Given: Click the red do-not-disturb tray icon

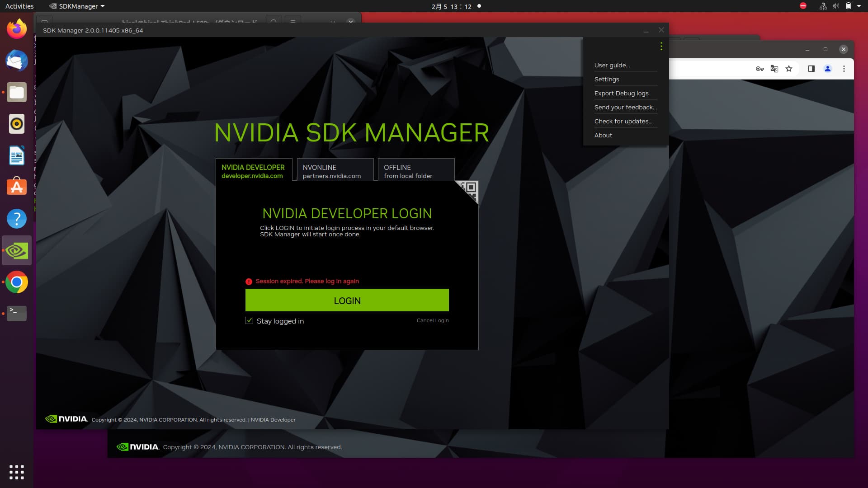Looking at the screenshot, I should click(x=803, y=6).
